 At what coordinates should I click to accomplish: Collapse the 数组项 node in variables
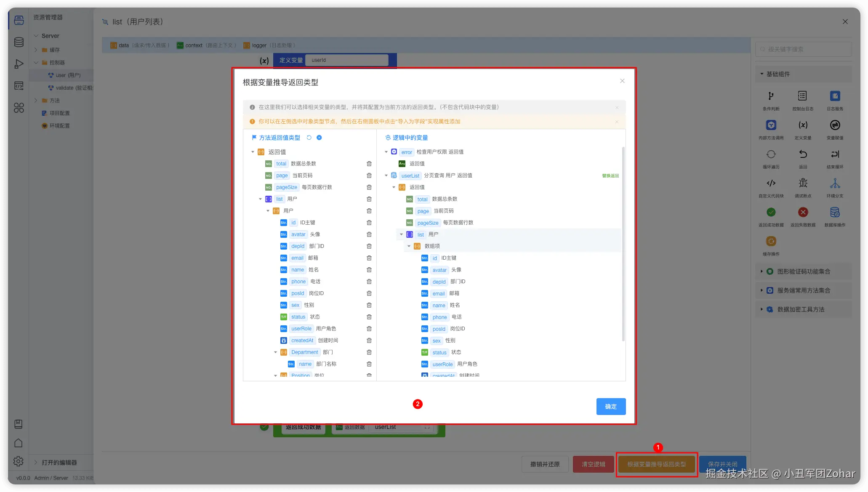pos(409,246)
